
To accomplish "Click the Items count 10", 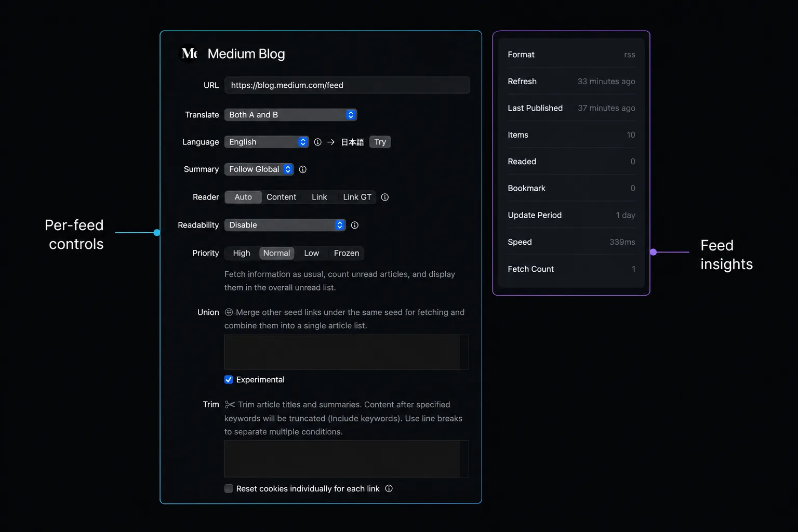I will coord(631,135).
